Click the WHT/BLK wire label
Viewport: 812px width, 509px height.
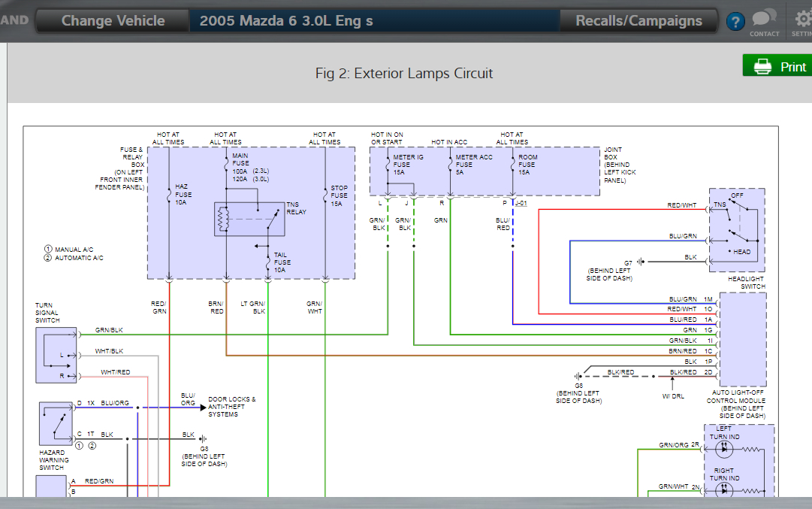point(109,351)
